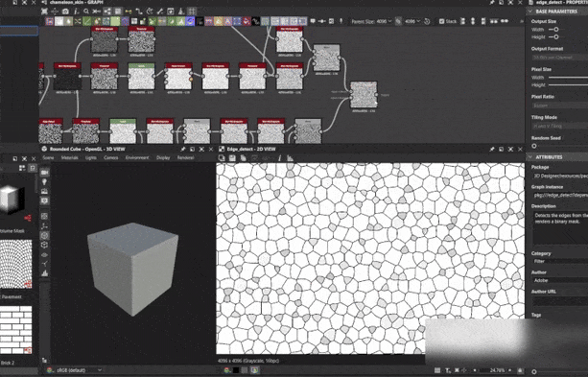
Task: Select the Brick 2 thumbnail in library
Action: pos(15,330)
